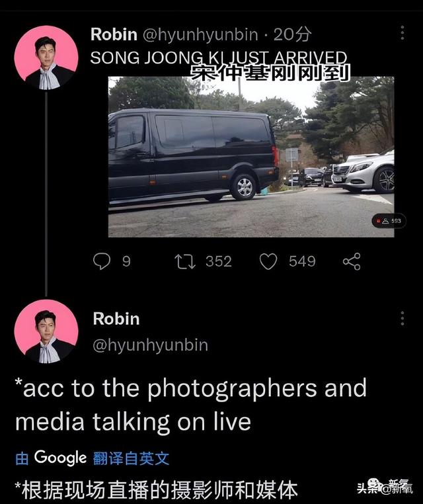Viewport: 423px width, 504px height.
Task: Click the Google translation attribution logo
Action: coord(60,458)
